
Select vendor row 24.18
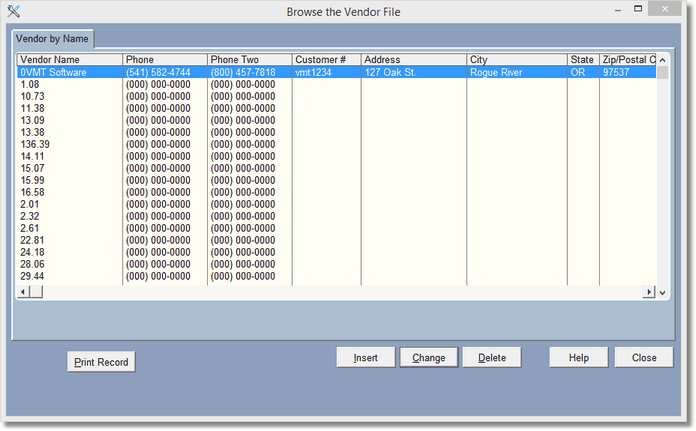[336, 252]
